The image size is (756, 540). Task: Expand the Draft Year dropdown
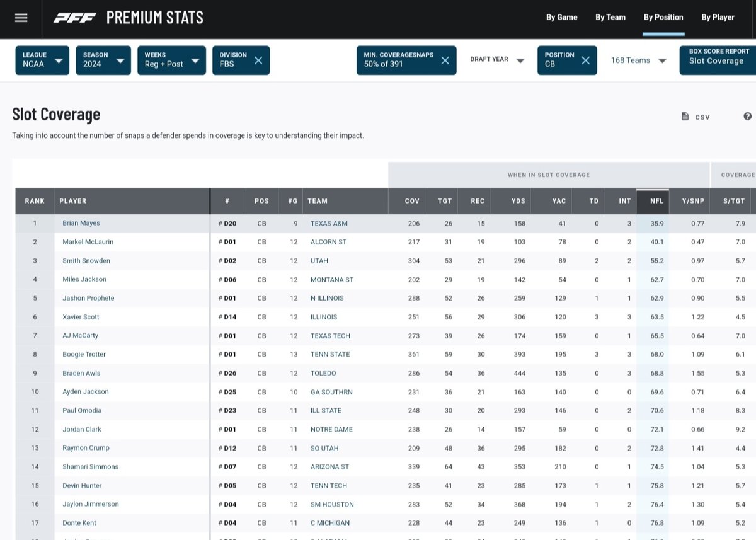[498, 60]
